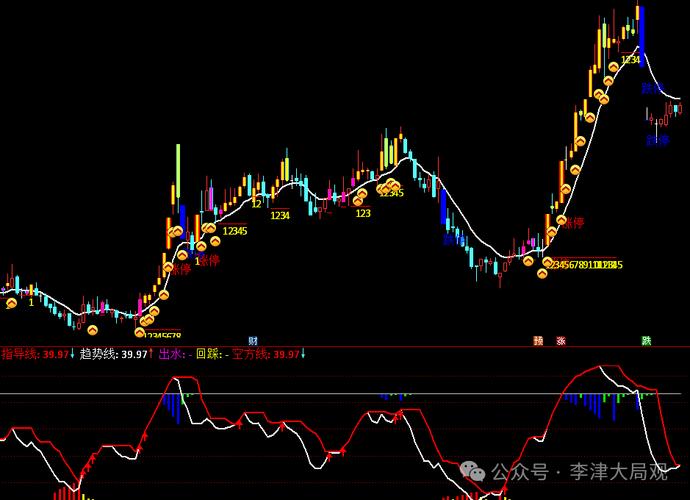Select the 趋势线 indicator label
690x500 pixels.
pyautogui.click(x=98, y=354)
